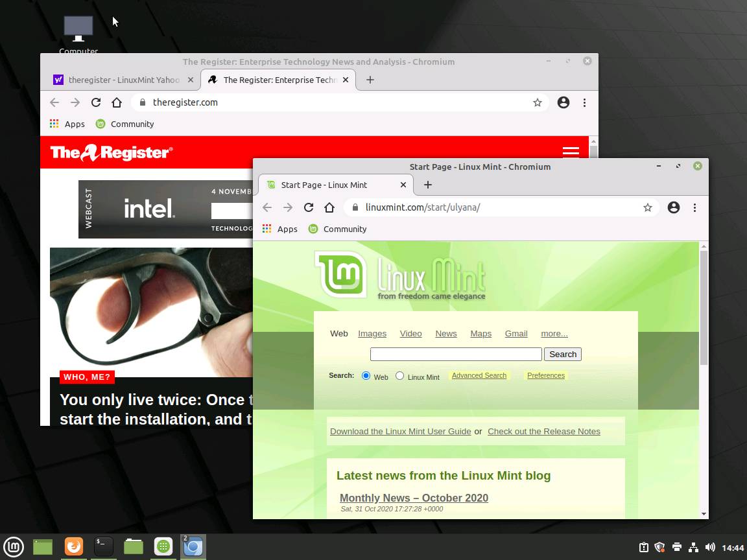Open profile avatar in Linux Mint window

coord(674,207)
